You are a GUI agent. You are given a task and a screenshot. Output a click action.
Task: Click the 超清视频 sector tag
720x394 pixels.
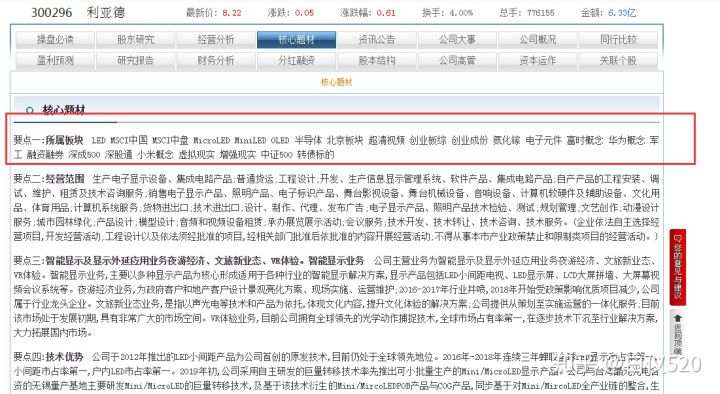(x=386, y=140)
